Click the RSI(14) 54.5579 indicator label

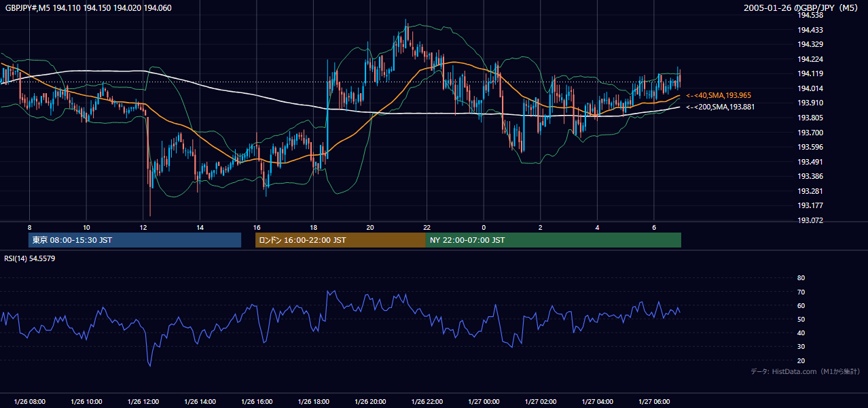click(x=30, y=258)
